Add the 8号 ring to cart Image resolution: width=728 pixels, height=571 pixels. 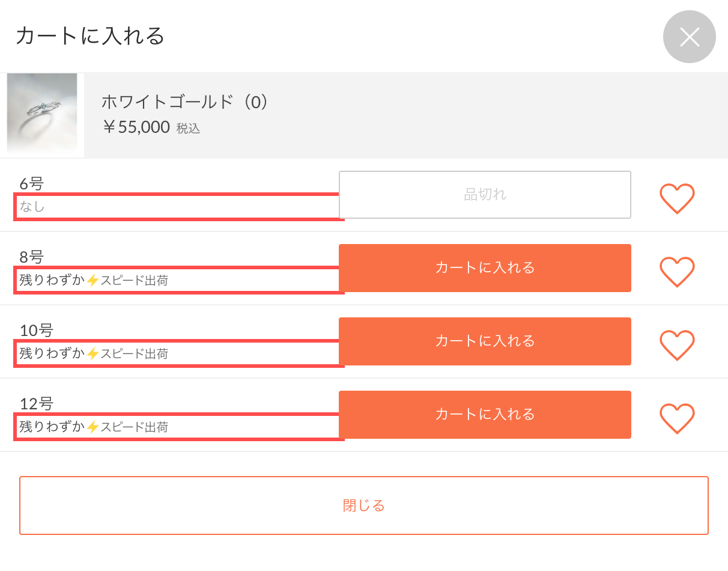484,268
